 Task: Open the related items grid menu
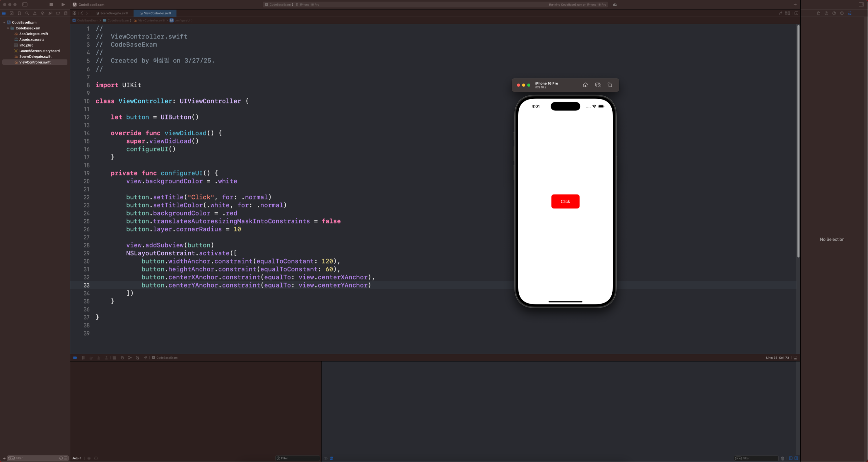[x=74, y=14]
